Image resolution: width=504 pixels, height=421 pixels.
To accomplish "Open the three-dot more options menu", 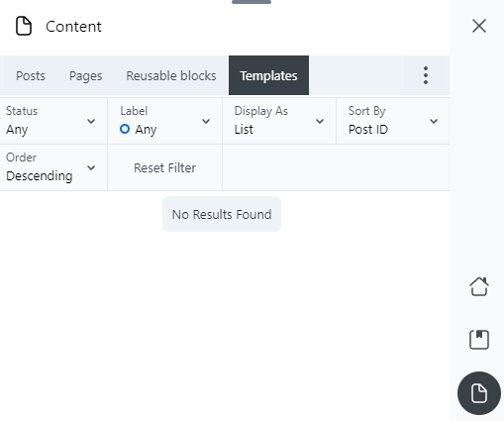I will point(426,75).
